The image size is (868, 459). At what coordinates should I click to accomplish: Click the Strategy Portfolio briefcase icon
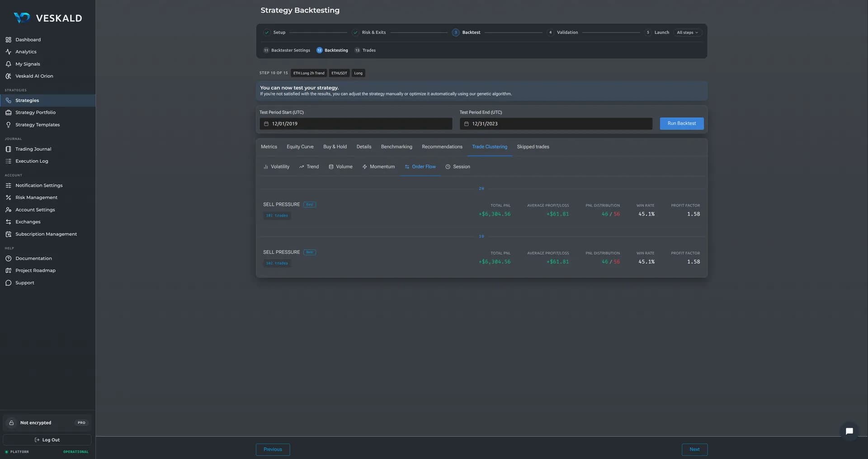point(8,113)
